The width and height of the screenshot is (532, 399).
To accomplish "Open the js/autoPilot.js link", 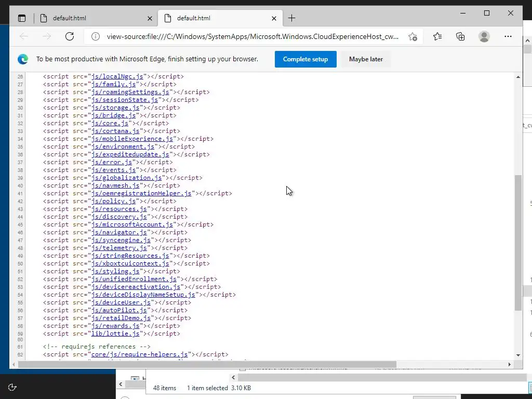I will coord(119,311).
